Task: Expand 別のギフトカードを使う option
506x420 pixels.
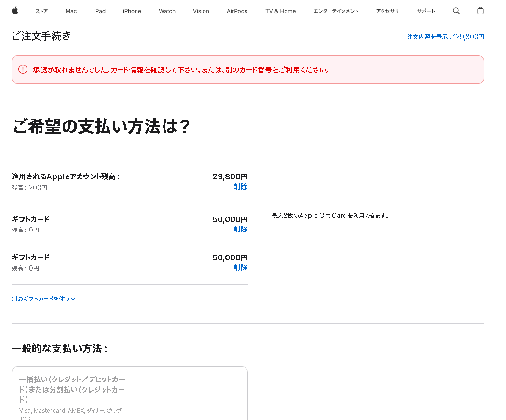Action: pos(43,299)
